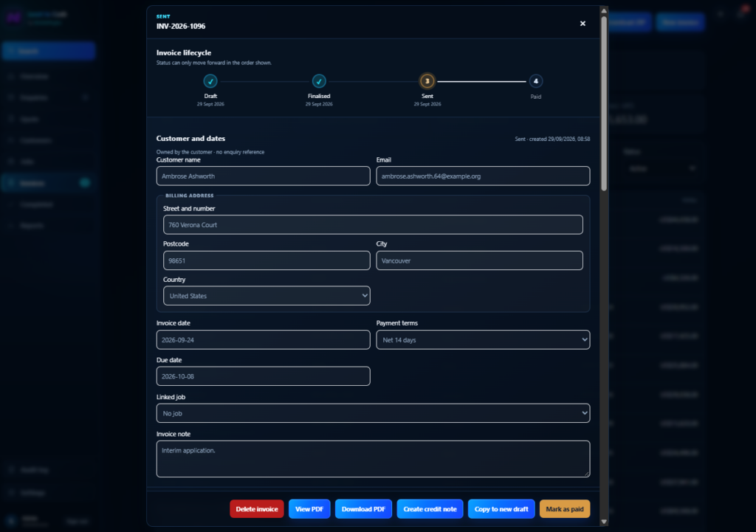Close the invoice INV-2026-1096 dialog
Viewport: 756px width, 532px height.
pos(583,24)
